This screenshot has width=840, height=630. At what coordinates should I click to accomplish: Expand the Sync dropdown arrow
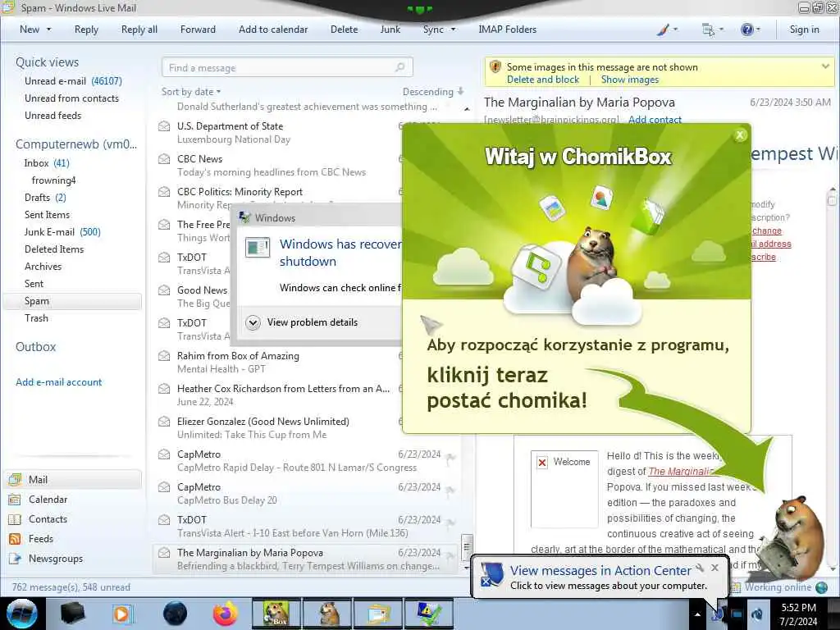(x=453, y=30)
